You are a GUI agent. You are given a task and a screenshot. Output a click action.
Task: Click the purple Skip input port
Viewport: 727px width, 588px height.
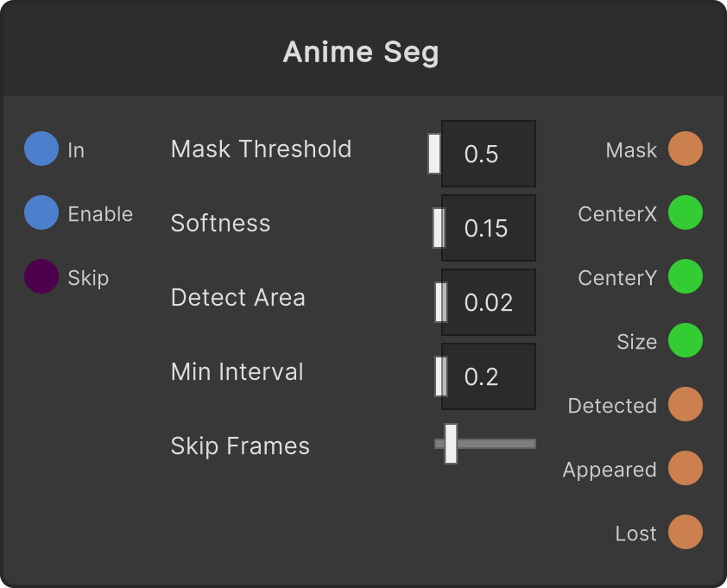tap(41, 276)
